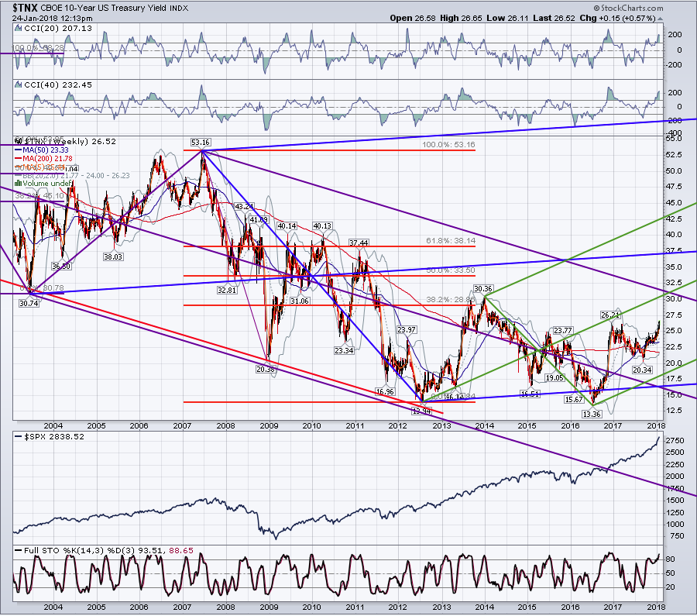Click the date stamp '24-Jan-2018 12:13pm'

click(x=53, y=19)
